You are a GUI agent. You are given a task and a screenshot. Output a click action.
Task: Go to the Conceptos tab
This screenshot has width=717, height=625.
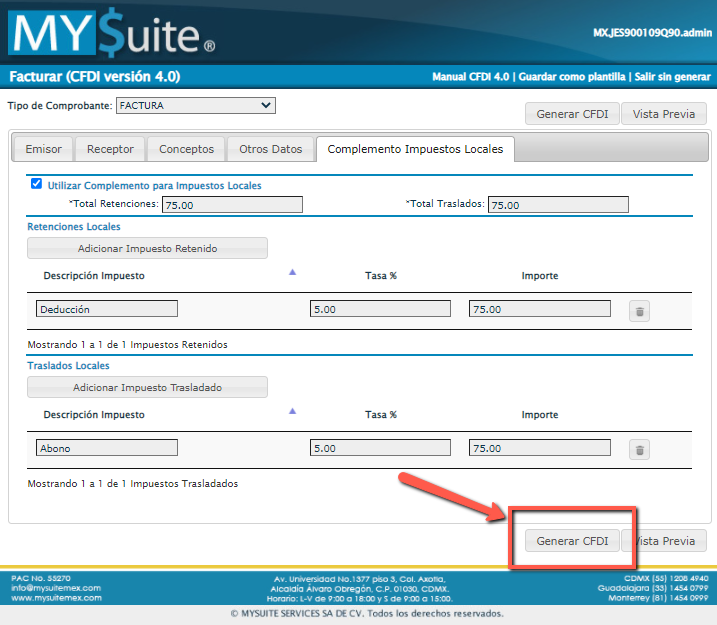186,149
